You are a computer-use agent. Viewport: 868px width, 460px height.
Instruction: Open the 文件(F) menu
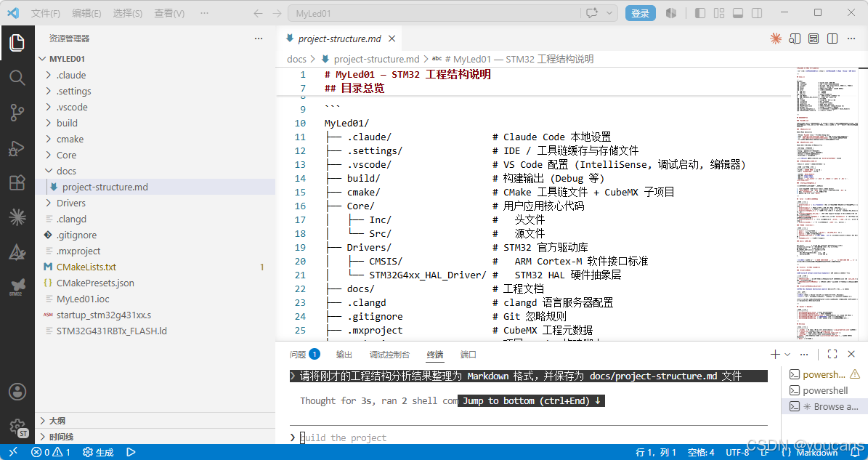pyautogui.click(x=45, y=13)
